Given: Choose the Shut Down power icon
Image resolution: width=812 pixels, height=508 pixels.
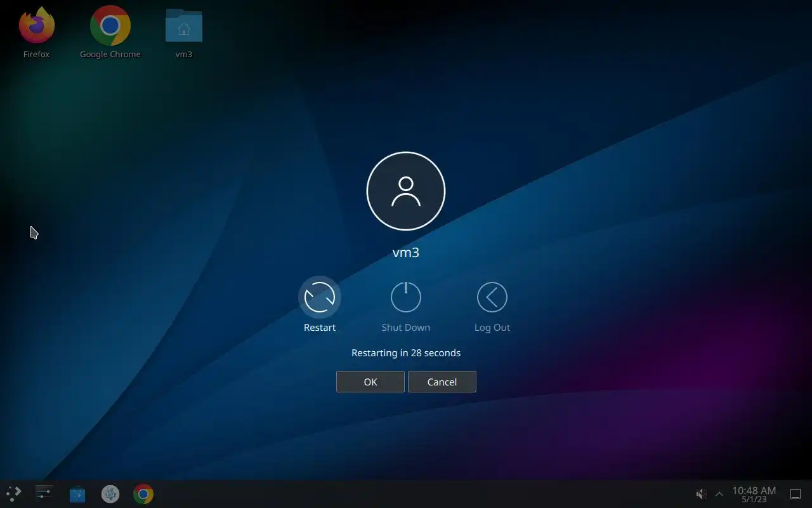Looking at the screenshot, I should pos(406,297).
